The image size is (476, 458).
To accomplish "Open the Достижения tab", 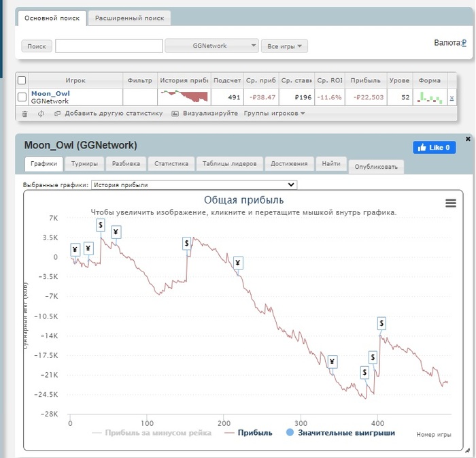I will (x=289, y=164).
